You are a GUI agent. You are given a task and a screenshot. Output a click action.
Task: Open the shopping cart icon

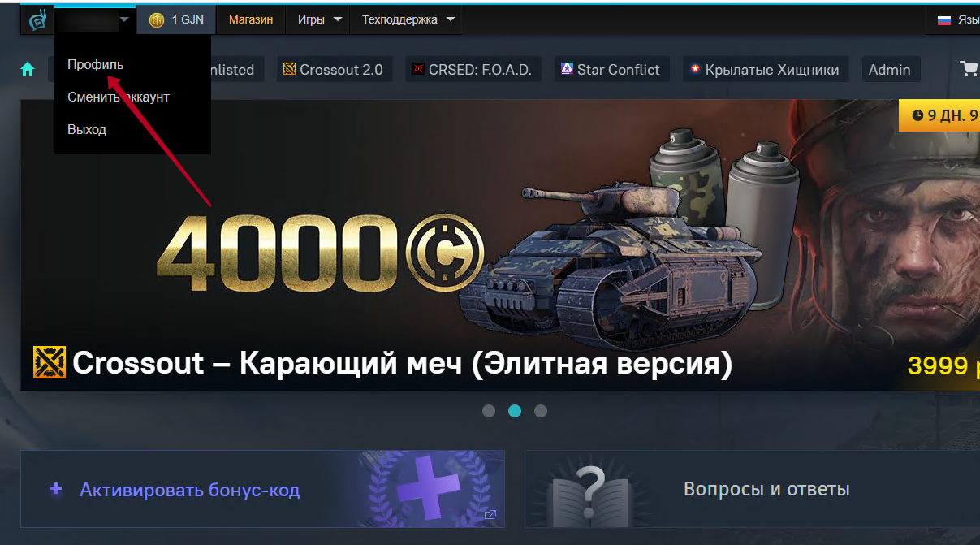tap(969, 69)
